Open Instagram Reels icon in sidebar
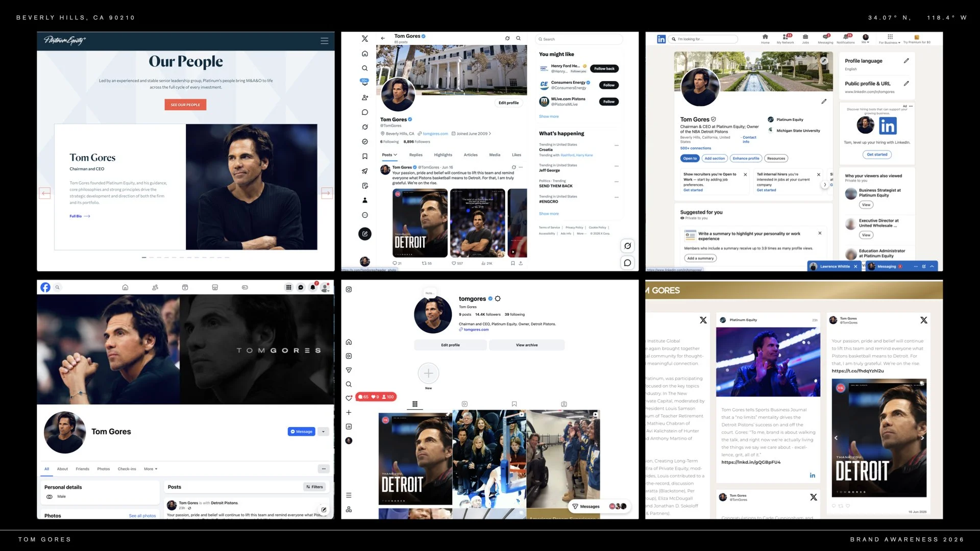Image resolution: width=980 pixels, height=551 pixels. (349, 356)
